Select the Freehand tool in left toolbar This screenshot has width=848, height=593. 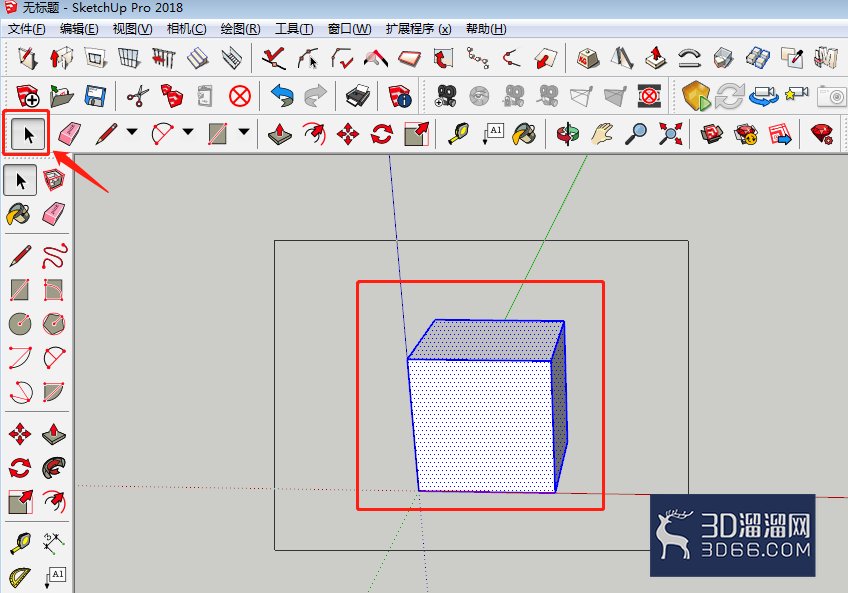click(54, 255)
